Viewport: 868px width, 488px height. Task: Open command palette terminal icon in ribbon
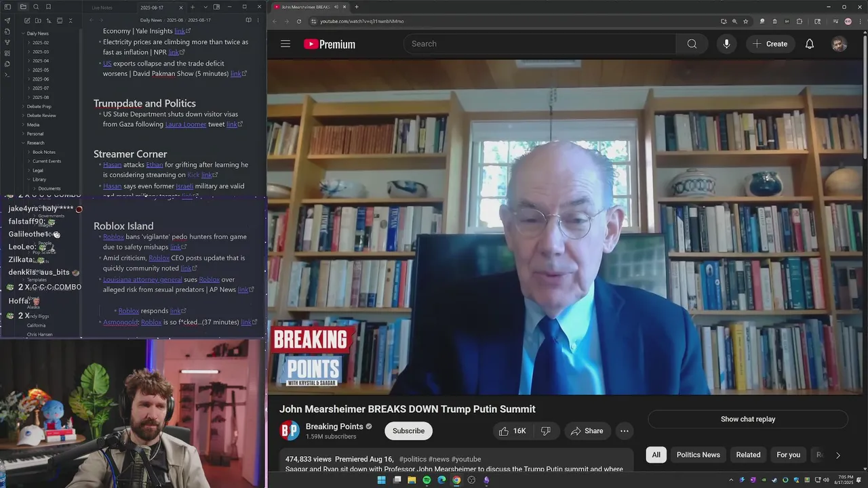pos(7,75)
